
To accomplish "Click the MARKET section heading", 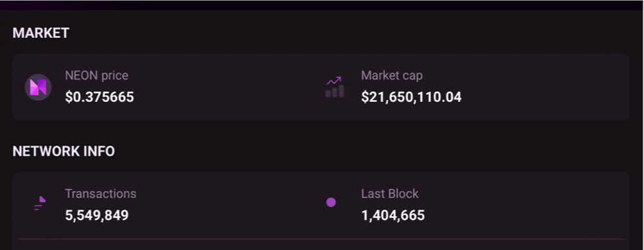I will 40,33.
